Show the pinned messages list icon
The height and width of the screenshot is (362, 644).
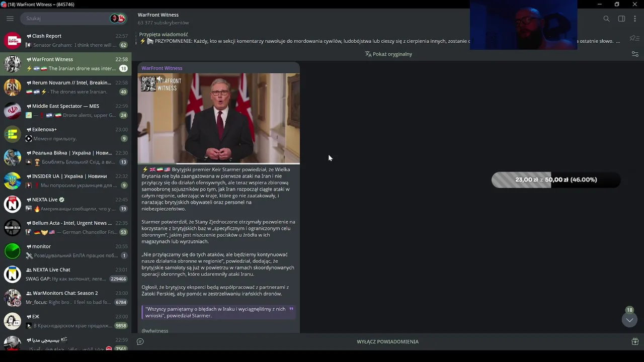[634, 38]
